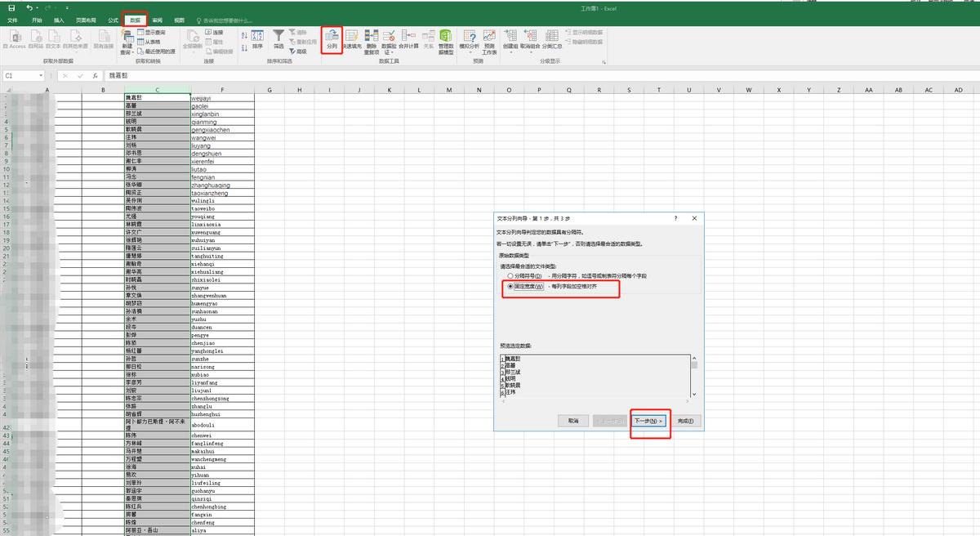980x536 pixels.
Task: Select the 固定宽度 radio button
Action: [510, 287]
